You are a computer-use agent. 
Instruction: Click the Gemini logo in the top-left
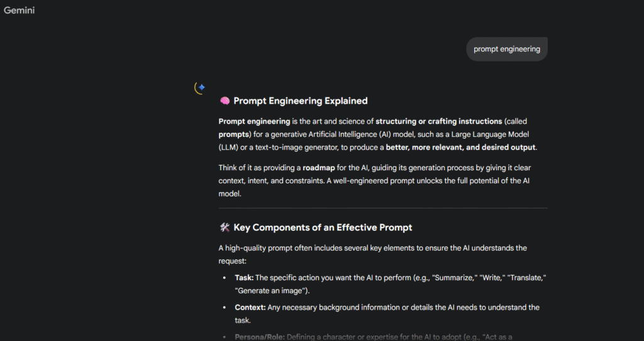coord(19,10)
